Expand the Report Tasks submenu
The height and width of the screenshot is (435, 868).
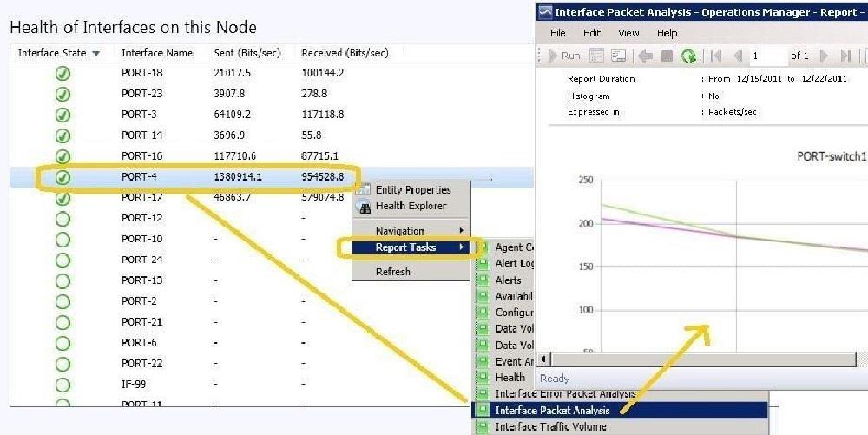pyautogui.click(x=411, y=247)
